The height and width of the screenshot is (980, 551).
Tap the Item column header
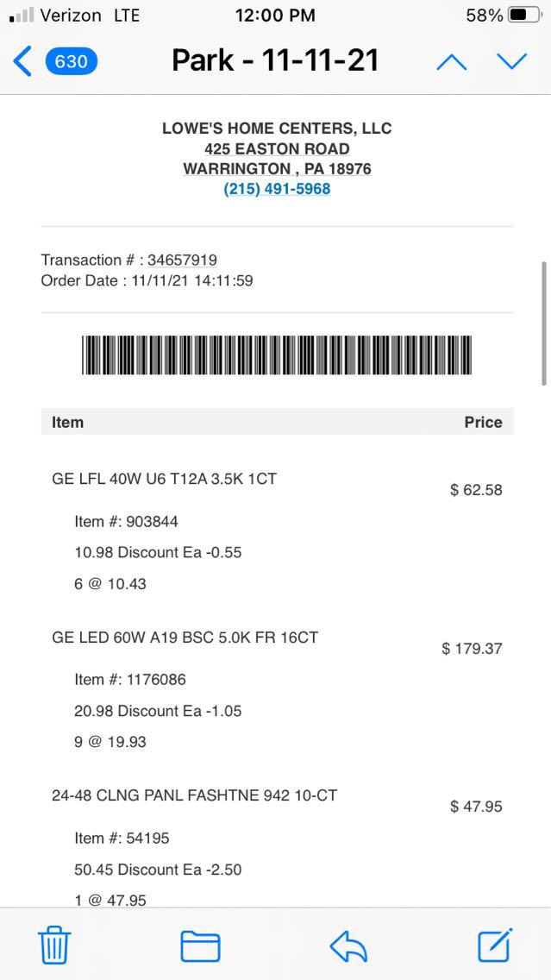(x=67, y=422)
